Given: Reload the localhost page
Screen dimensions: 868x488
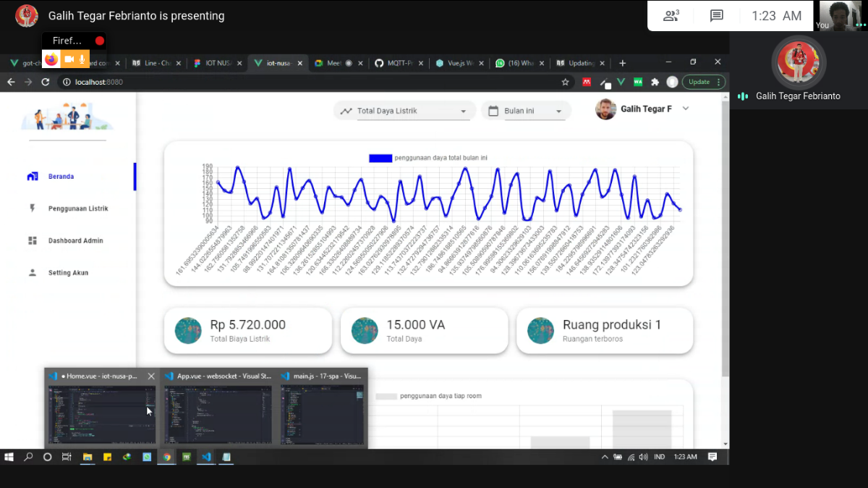Looking at the screenshot, I should click(x=45, y=82).
